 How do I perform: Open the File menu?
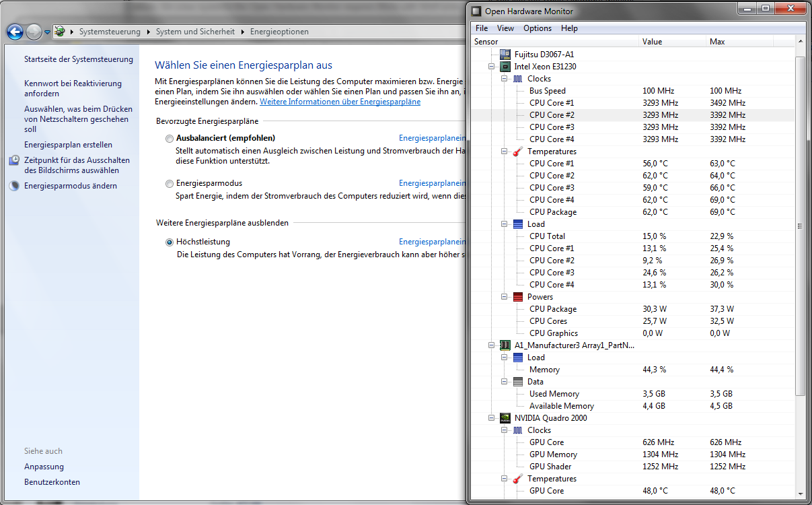(x=482, y=28)
